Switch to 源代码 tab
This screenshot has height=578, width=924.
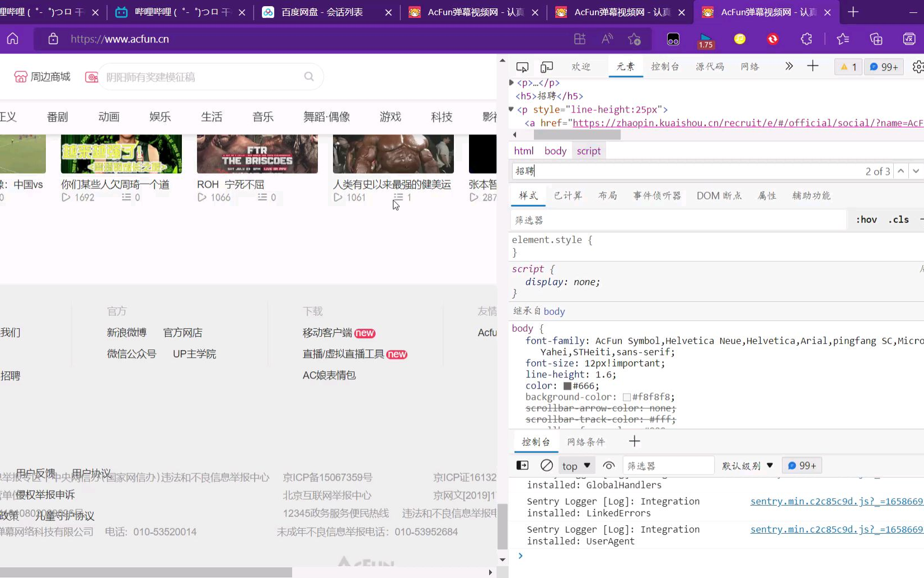click(710, 67)
